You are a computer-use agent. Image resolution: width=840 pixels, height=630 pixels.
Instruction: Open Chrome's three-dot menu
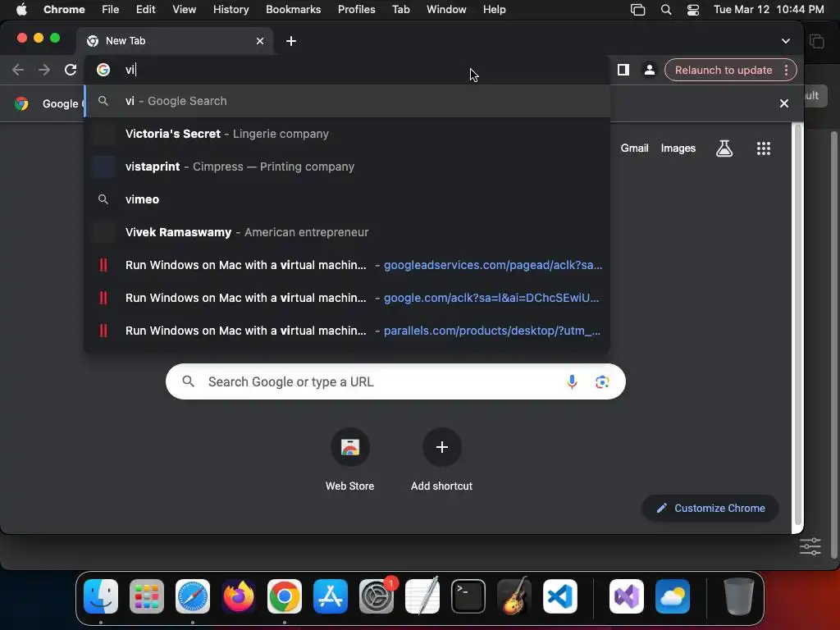[786, 70]
